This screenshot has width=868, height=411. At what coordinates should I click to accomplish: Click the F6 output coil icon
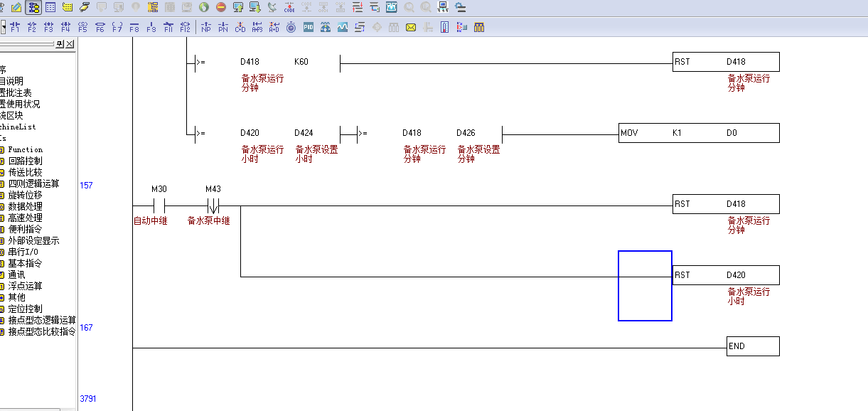pyautogui.click(x=100, y=28)
